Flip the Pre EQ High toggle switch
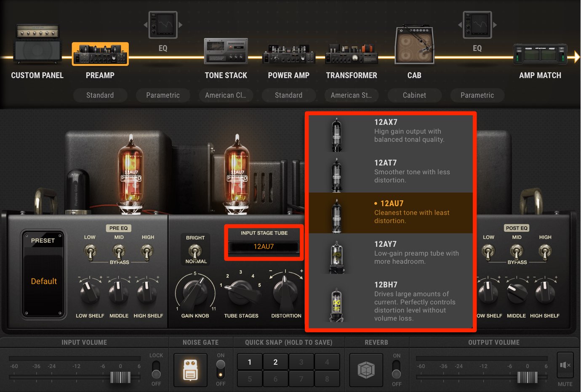The height and width of the screenshot is (392, 581). 148,252
